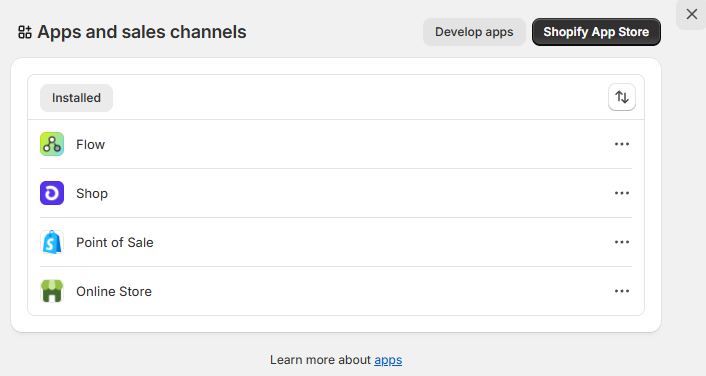This screenshot has width=706, height=376.
Task: Click the Develop apps button
Action: pyautogui.click(x=474, y=32)
